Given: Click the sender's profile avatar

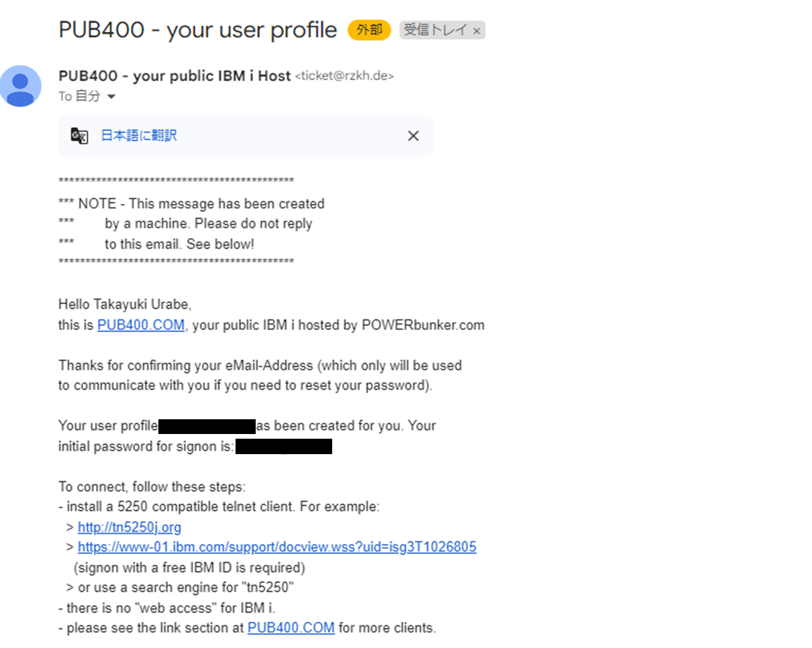Looking at the screenshot, I should pyautogui.click(x=21, y=86).
